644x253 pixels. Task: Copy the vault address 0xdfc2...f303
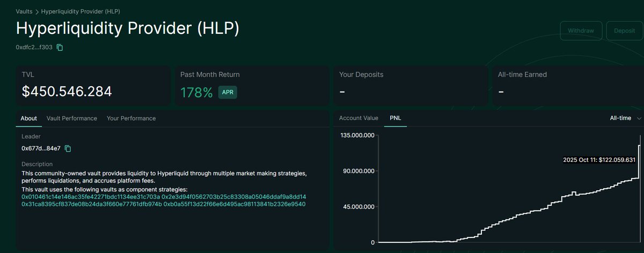pos(60,48)
